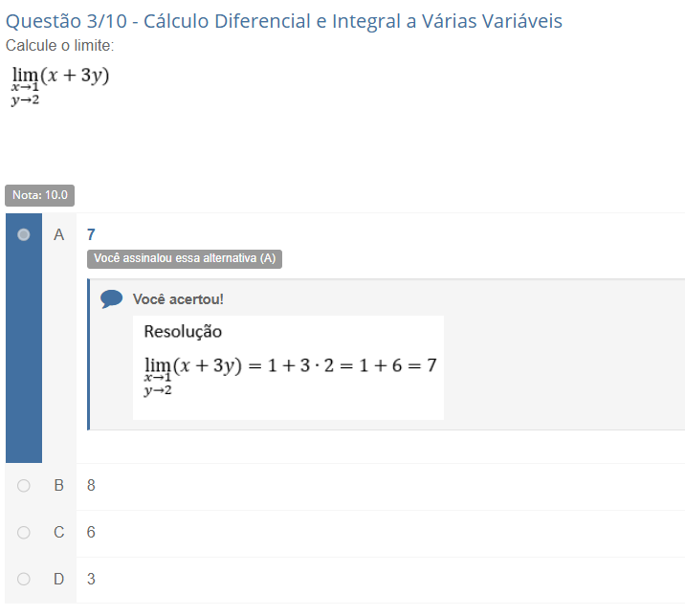The image size is (685, 616).
Task: Open the Resolução solution image
Action: point(288,367)
